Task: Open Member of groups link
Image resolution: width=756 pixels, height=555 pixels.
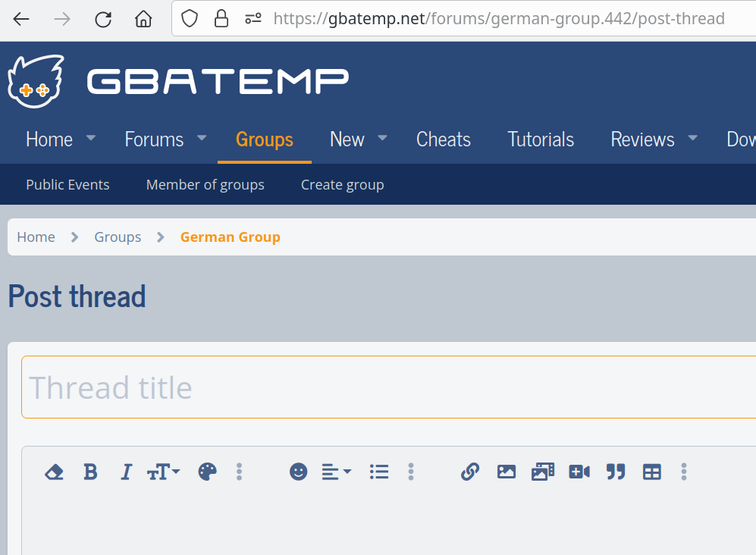Action: (x=205, y=185)
